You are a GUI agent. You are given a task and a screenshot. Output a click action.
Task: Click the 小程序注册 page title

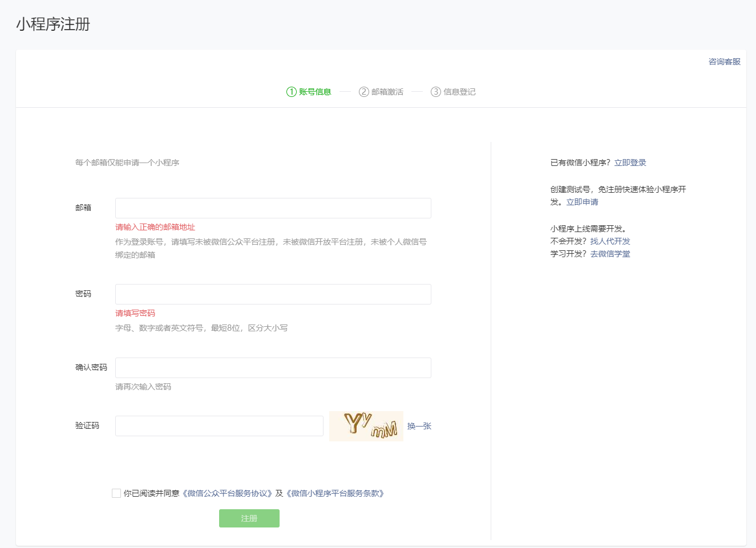coord(53,24)
